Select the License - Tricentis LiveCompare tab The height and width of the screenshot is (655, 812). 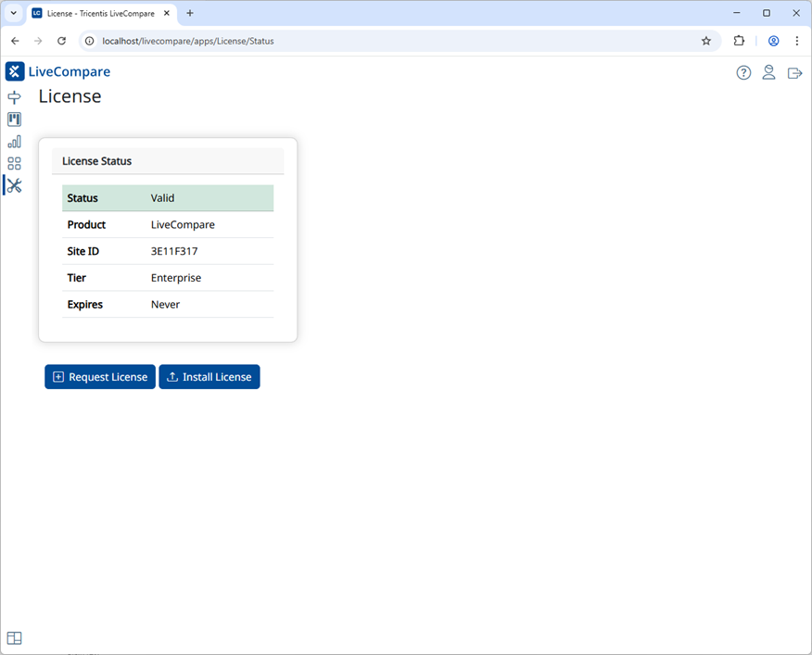point(102,14)
